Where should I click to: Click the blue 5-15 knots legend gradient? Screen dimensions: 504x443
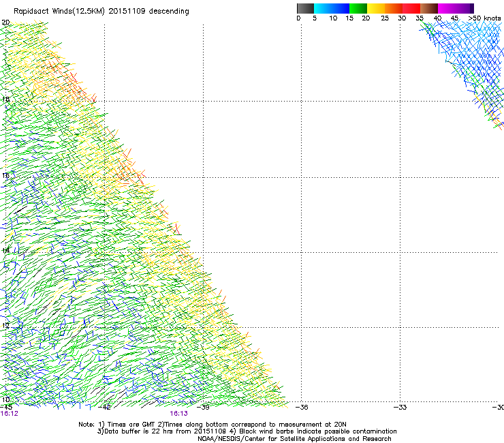pyautogui.click(x=332, y=8)
